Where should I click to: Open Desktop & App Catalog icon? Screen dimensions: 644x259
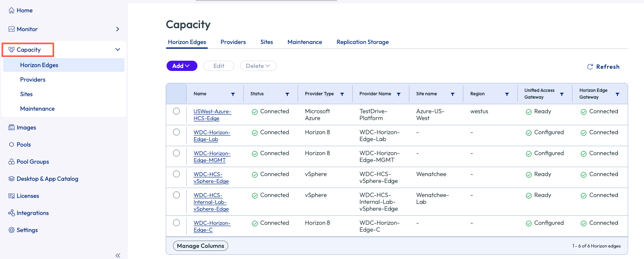tap(12, 179)
